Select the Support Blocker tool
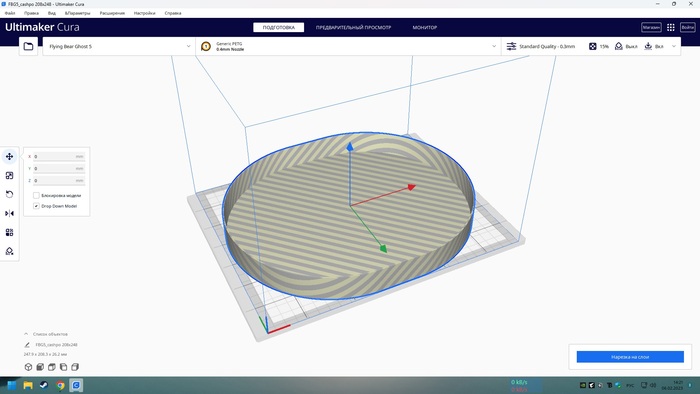700x394 pixels. pyautogui.click(x=9, y=251)
